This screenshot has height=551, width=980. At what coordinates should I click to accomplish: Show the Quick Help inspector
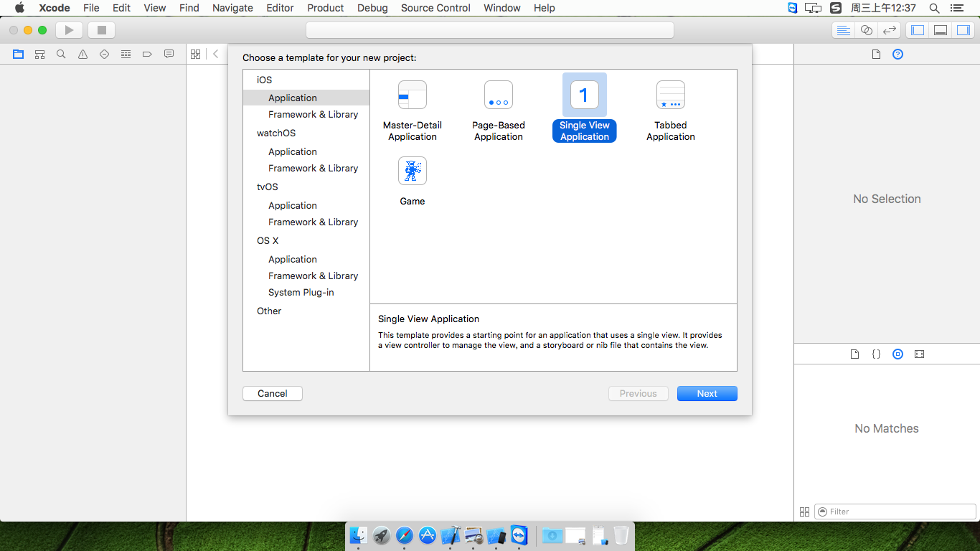[x=897, y=54]
